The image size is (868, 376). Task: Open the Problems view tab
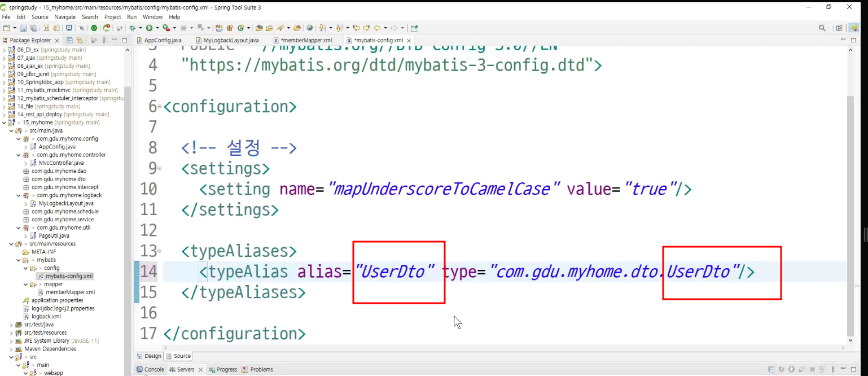257,369
